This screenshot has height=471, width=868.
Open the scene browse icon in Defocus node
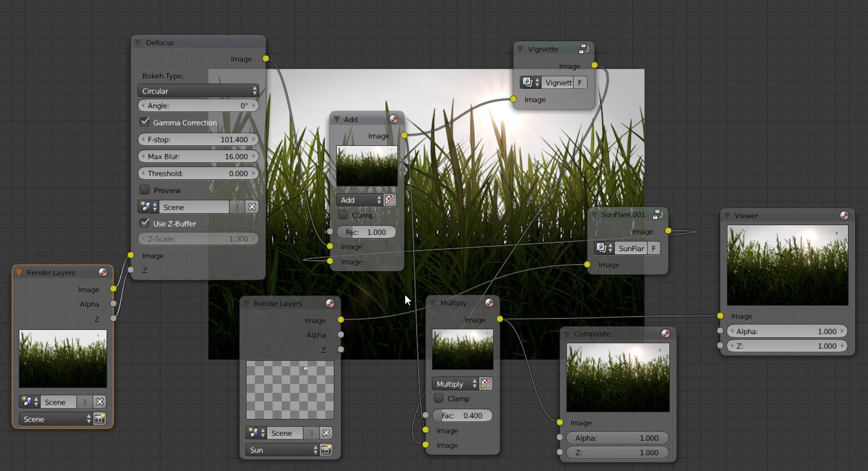point(148,207)
